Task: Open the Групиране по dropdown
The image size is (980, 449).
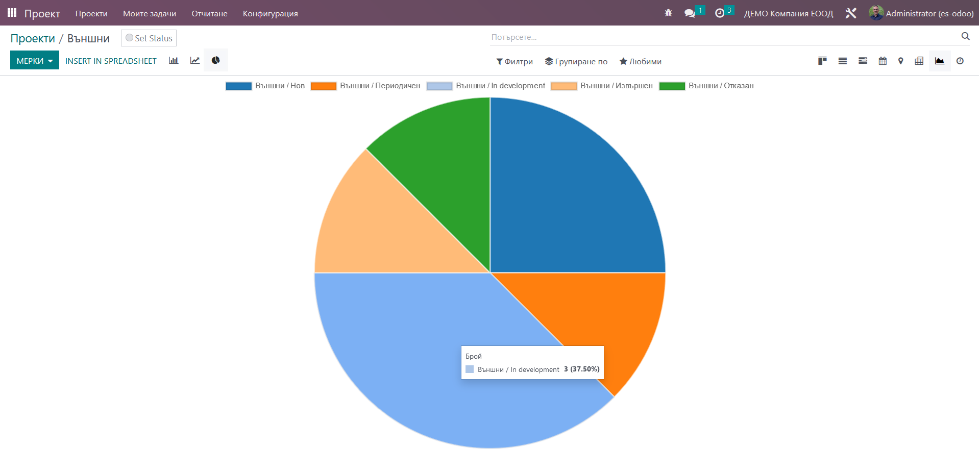Action: (576, 61)
